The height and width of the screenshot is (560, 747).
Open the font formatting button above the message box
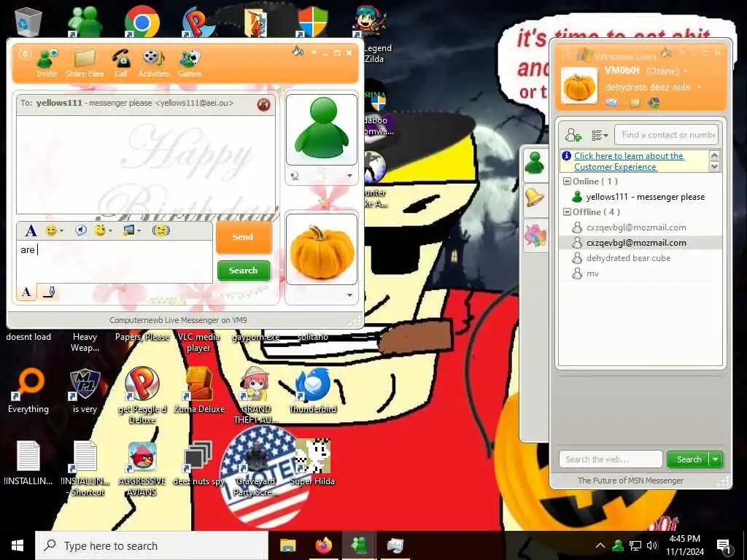coord(31,231)
